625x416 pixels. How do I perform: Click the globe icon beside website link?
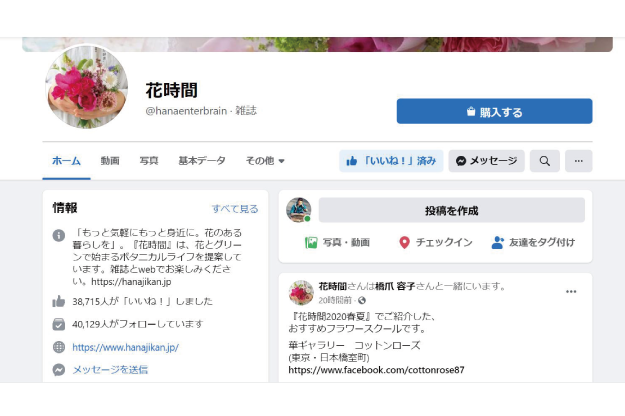[x=59, y=347]
